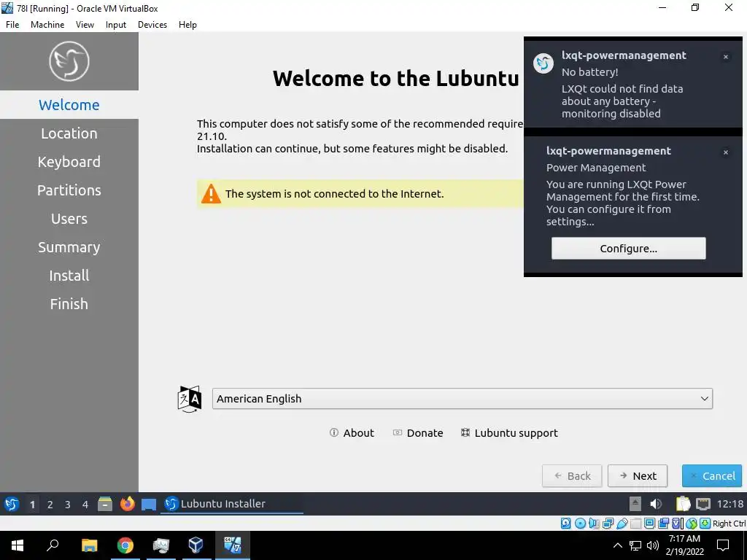Click Configure... in Power Management notification
Screen dimensions: 747x560
click(628, 249)
